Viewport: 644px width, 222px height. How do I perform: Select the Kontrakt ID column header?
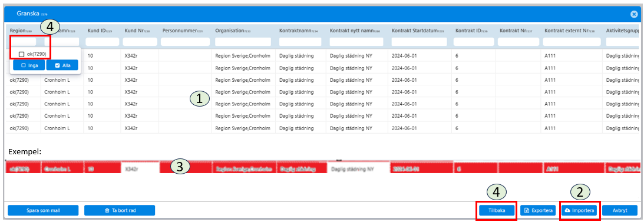[471, 31]
